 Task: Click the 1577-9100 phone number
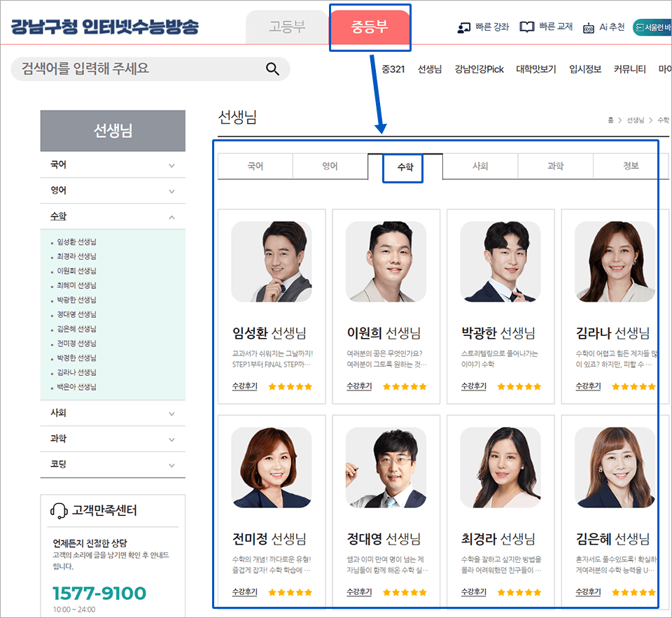99,593
